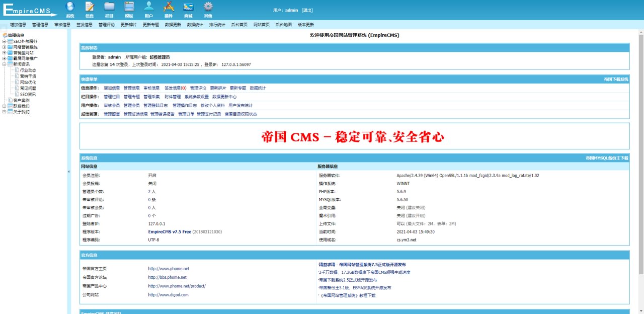Screen dimensions: 644x314
Task: Open 数据更新 in the top menu bar
Action: point(173,24)
